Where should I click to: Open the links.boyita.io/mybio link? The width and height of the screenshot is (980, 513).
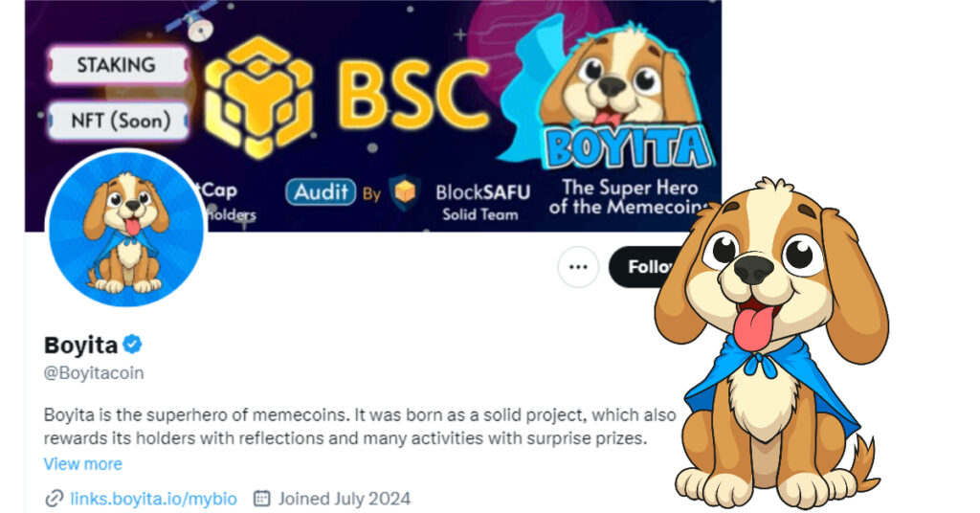154,499
